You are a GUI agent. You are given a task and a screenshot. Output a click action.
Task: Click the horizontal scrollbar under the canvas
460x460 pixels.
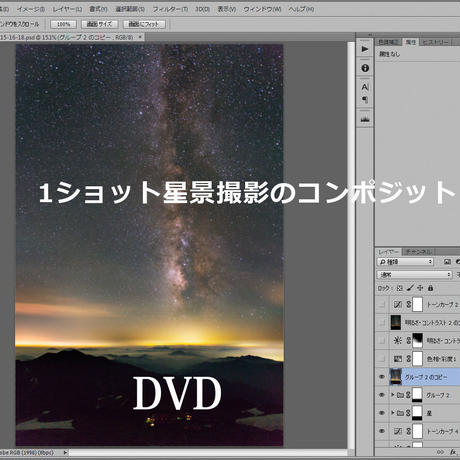208,452
